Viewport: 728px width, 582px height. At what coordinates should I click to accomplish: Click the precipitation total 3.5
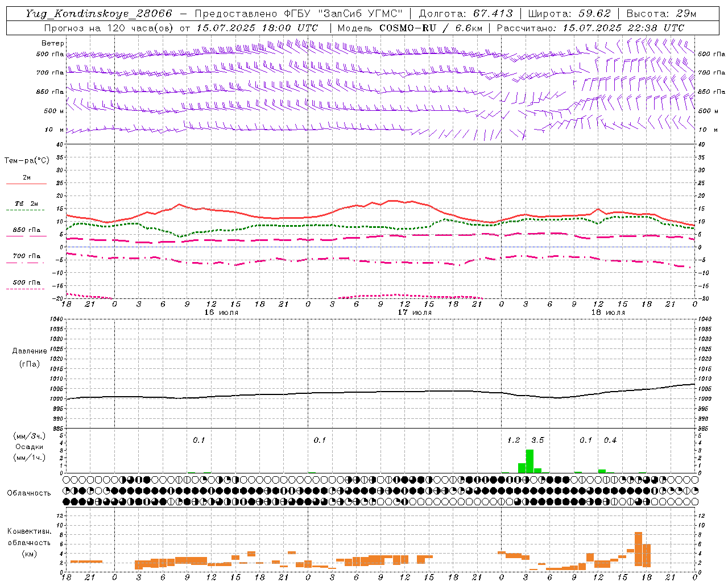click(x=537, y=440)
